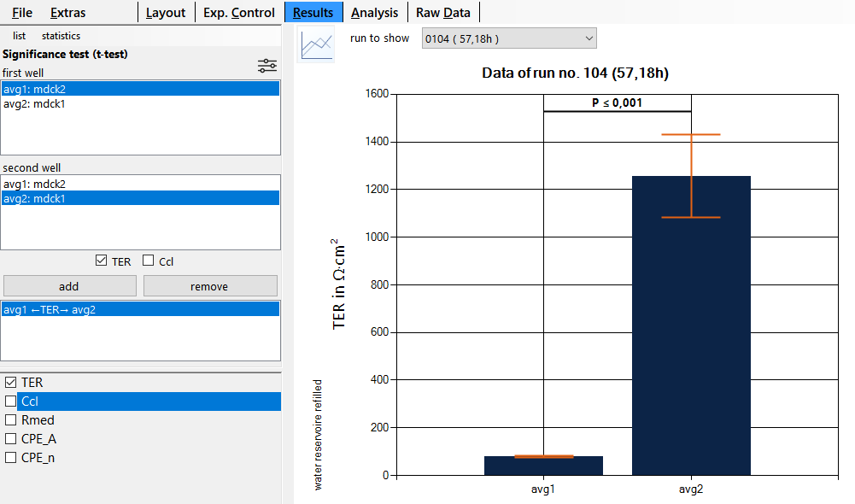Uncheck TER in the bottom parameter list
The height and width of the screenshot is (504, 855).
(x=9, y=382)
